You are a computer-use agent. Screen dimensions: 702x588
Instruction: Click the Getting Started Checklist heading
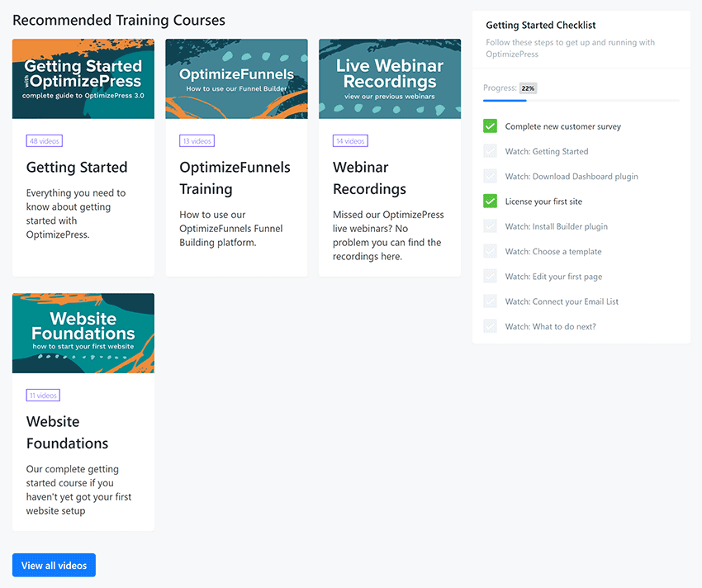[541, 25]
